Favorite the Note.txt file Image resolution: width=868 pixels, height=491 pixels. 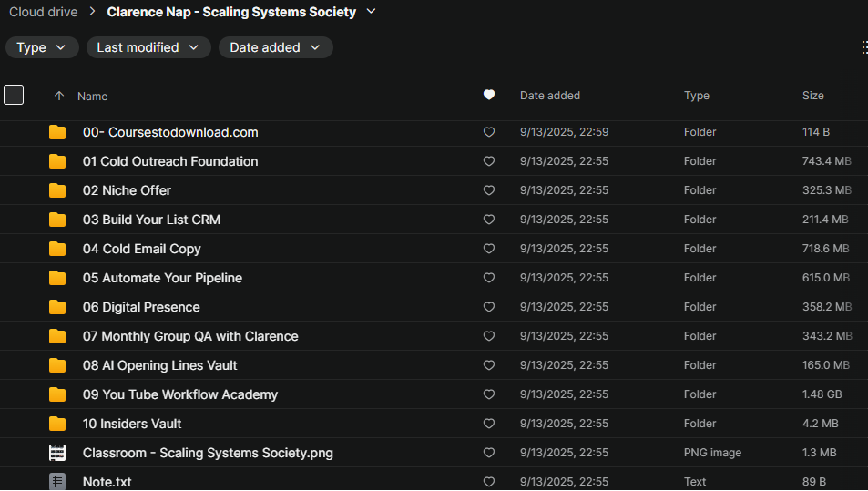489,482
